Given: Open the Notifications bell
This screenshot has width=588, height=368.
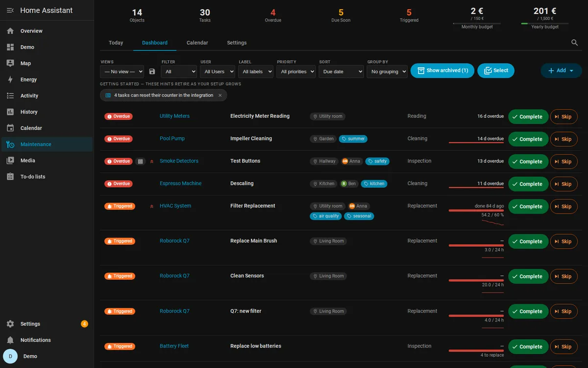Looking at the screenshot, I should point(47,340).
